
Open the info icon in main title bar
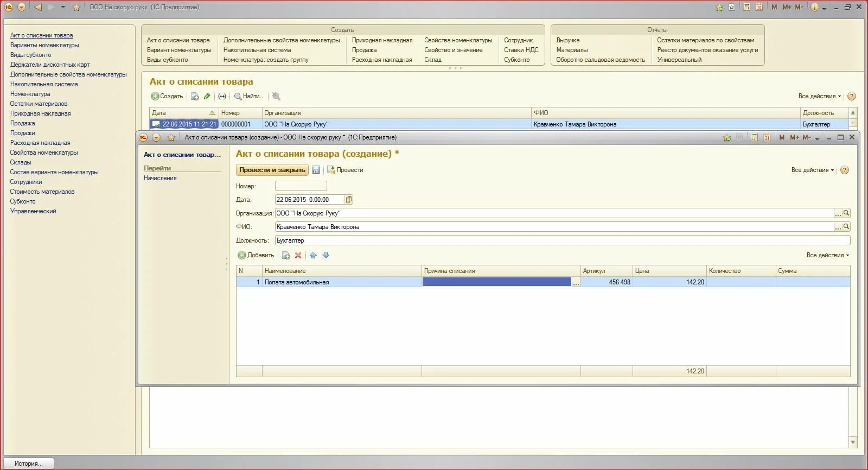(815, 7)
